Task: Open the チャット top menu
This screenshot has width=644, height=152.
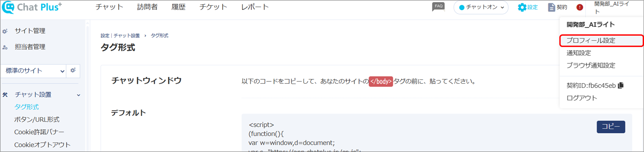Action: [109, 7]
